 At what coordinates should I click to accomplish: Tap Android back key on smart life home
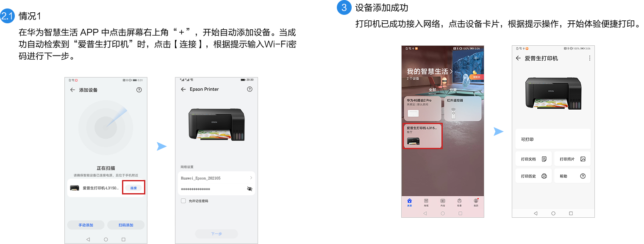pyautogui.click(x=425, y=213)
